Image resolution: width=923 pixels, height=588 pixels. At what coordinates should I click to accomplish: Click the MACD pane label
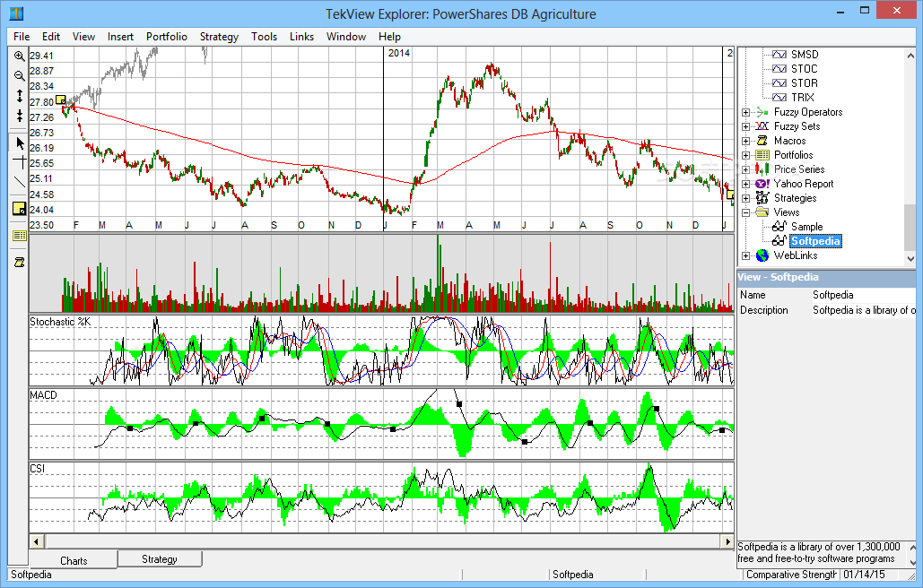[44, 395]
